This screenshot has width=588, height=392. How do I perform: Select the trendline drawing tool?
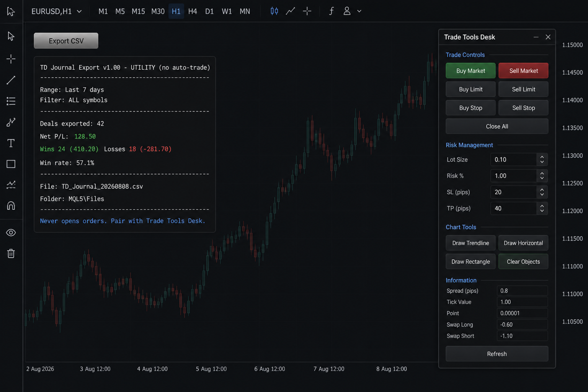tap(11, 80)
